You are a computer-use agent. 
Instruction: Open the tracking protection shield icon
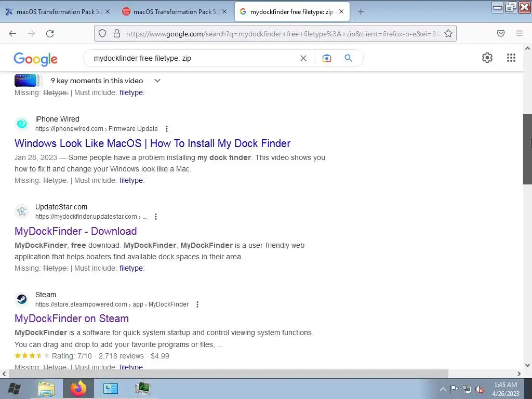coord(102,33)
